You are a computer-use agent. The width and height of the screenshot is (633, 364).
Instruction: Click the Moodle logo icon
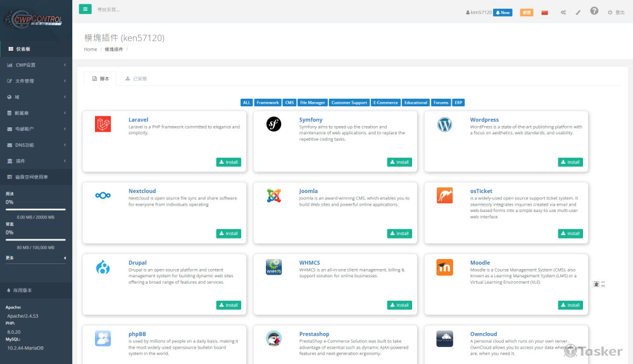pyautogui.click(x=444, y=267)
